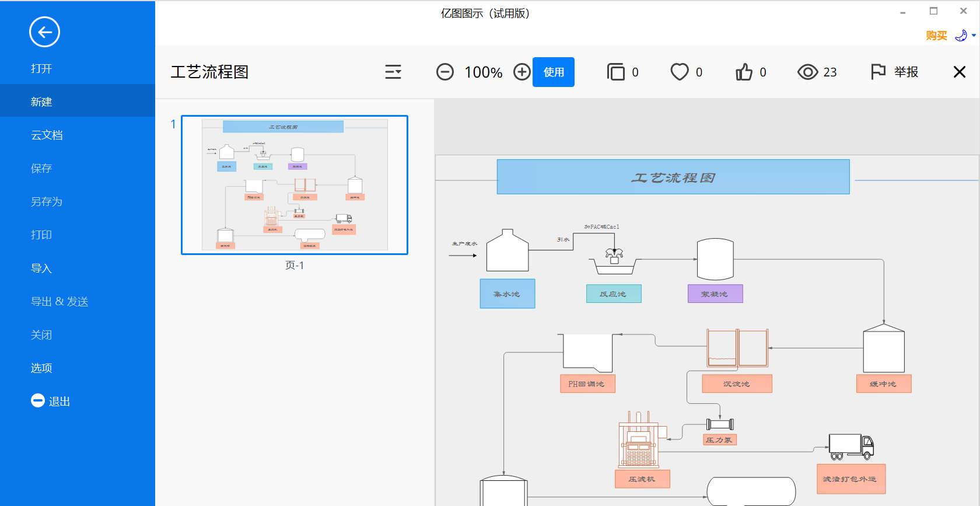The width and height of the screenshot is (980, 506).
Task: Click the 页-1 page label
Action: 295,266
